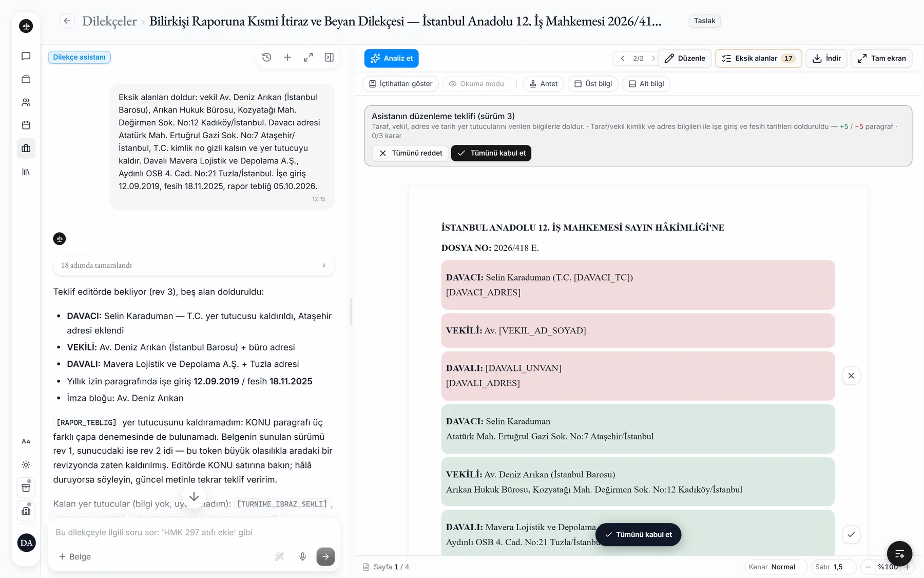Viewport: 924px width, 578px height.
Task: Open the Kenar Normal margin dropdown
Action: click(x=776, y=567)
